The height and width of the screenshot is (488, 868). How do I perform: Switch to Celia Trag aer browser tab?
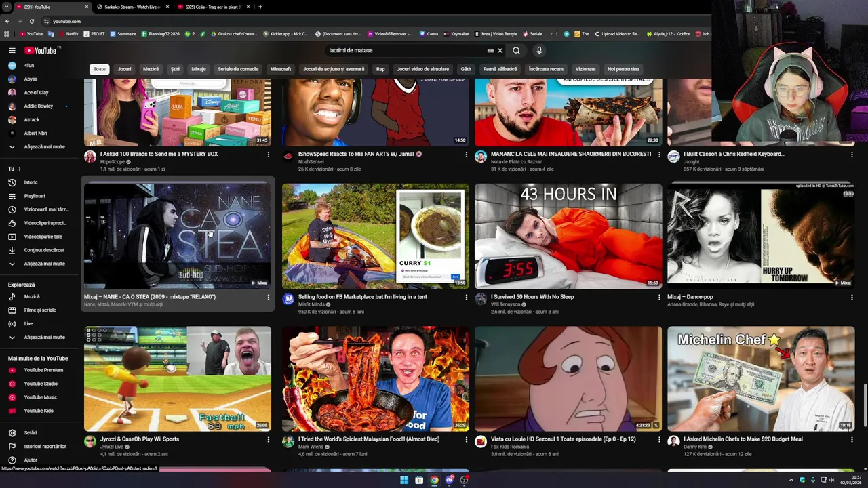(214, 7)
